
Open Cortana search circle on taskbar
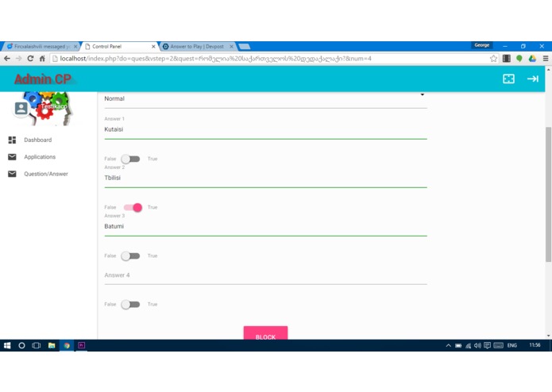21,346
